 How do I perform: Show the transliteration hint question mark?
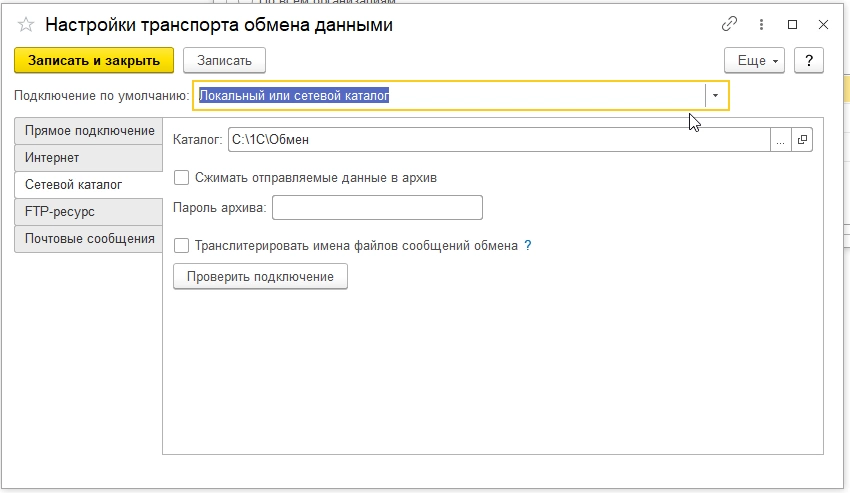(528, 245)
